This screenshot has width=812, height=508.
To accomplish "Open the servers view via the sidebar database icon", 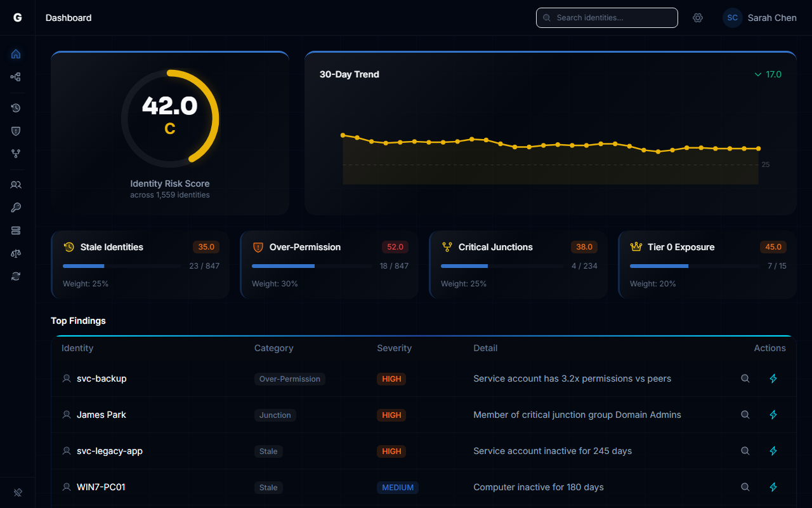I will tap(16, 231).
